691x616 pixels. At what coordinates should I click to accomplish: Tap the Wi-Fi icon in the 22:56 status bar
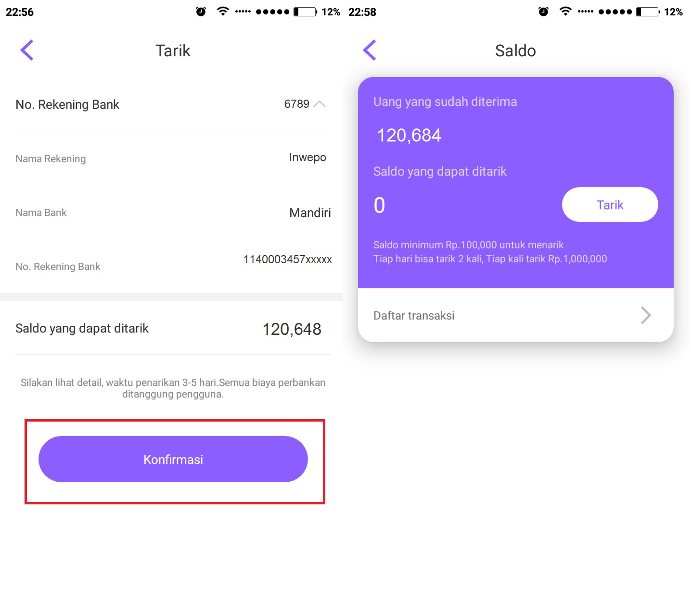pos(223,11)
